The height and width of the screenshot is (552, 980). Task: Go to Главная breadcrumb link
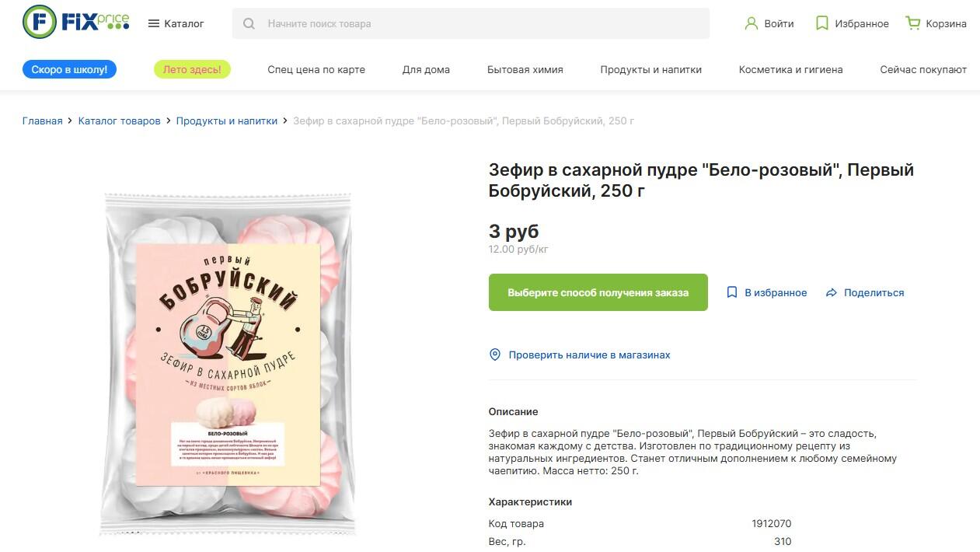point(42,121)
